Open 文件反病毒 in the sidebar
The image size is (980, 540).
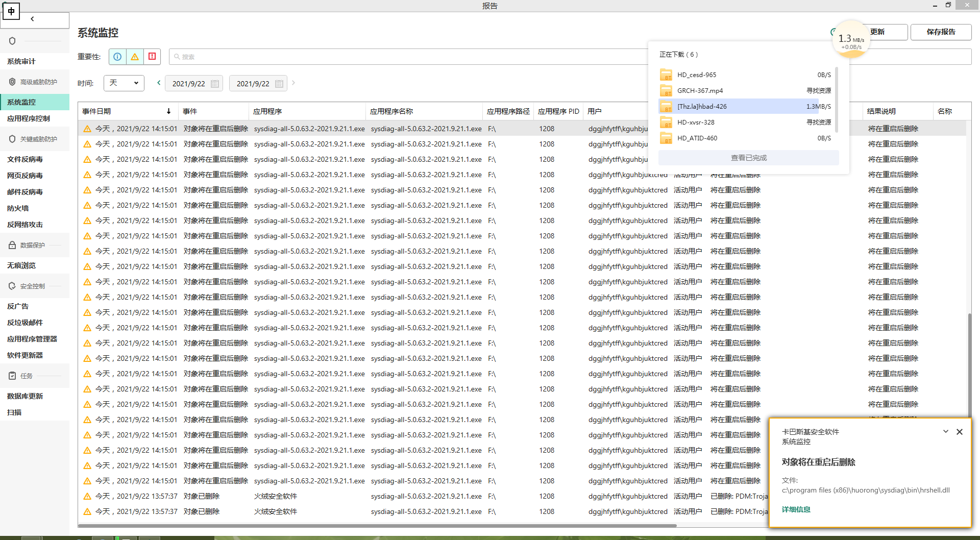[x=25, y=159]
